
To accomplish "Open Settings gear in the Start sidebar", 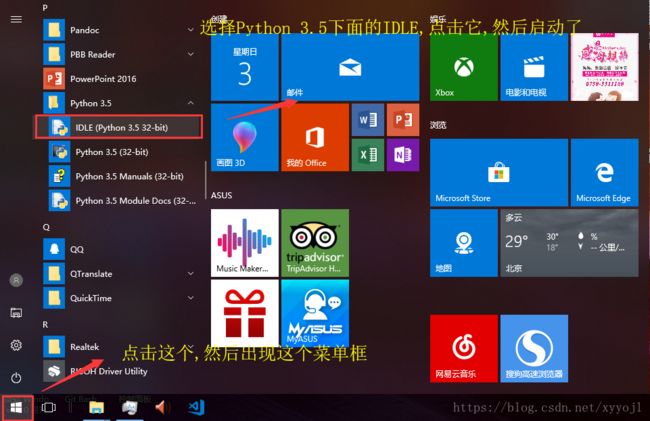I will [16, 345].
